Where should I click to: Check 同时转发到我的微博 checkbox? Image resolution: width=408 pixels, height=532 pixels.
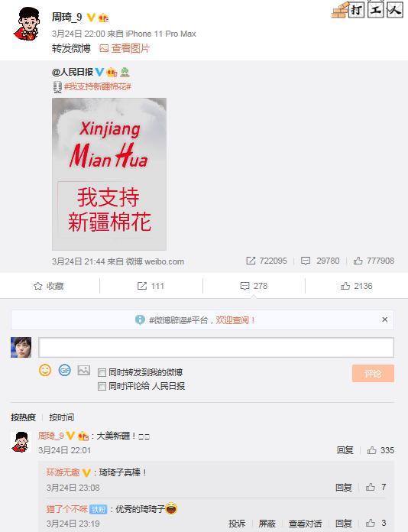pyautogui.click(x=102, y=372)
